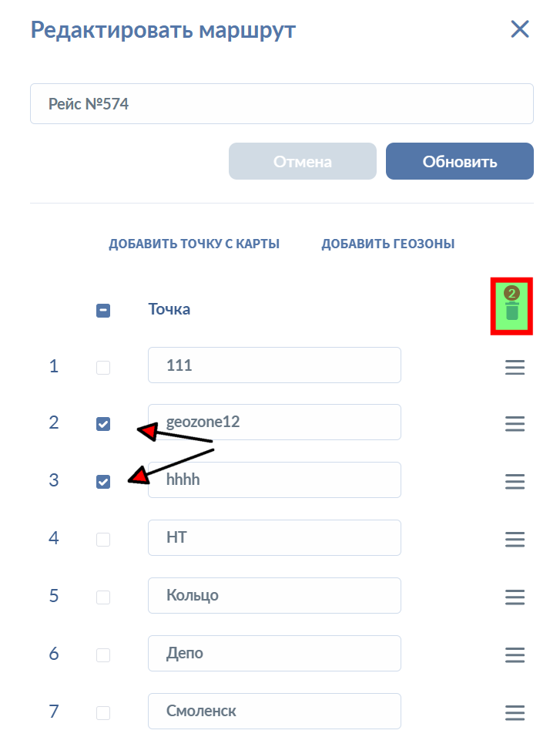Click the drag handle for Смоленск row
This screenshot has width=560, height=737.
(515, 712)
